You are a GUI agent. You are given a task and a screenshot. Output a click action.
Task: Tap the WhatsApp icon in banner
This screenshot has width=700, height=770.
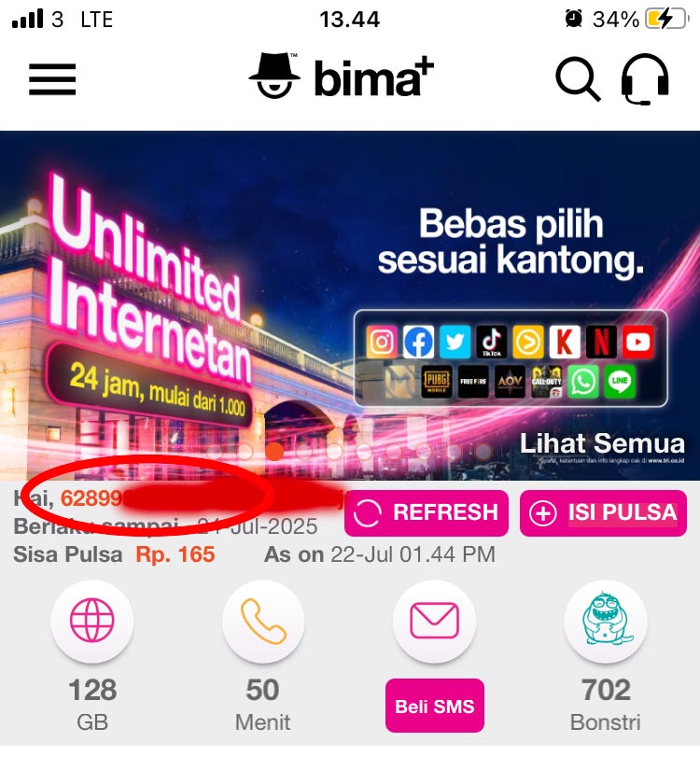click(x=583, y=382)
